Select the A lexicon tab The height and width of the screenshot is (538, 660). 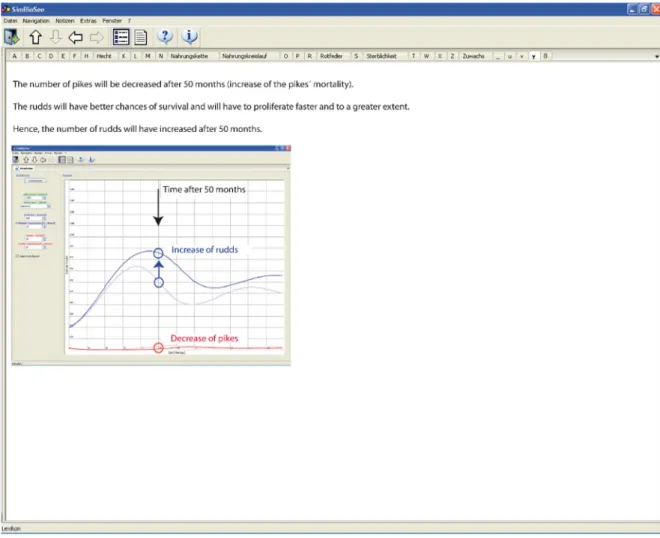pos(14,56)
